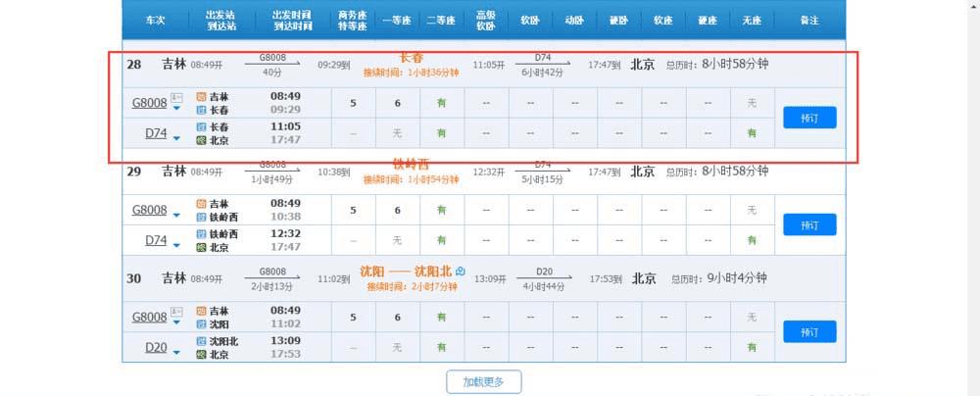Click 总历时 9小时4分钟 in plan 30
Screen dimensions: 980x396
[719, 278]
